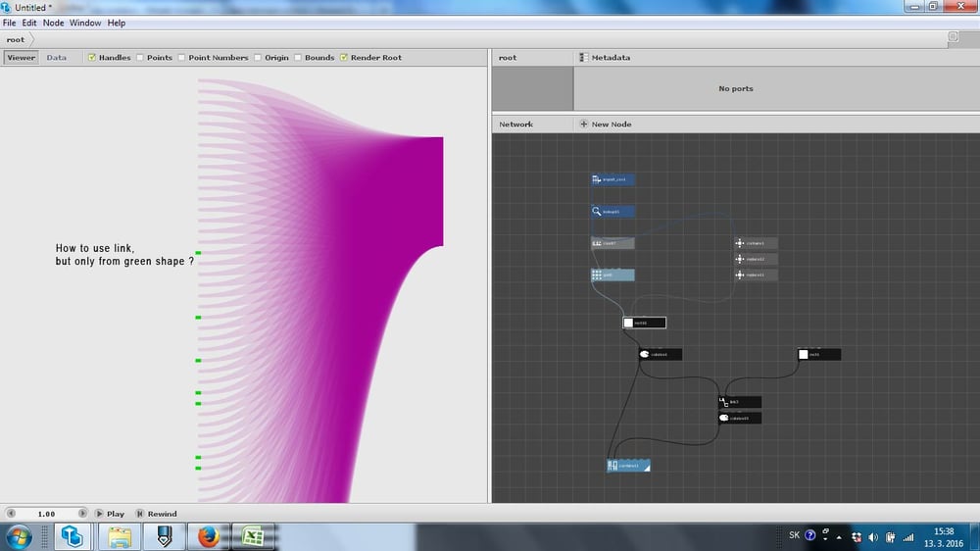This screenshot has height=551, width=980.
Task: Select the colorize node attached under the link node
Action: (x=739, y=418)
